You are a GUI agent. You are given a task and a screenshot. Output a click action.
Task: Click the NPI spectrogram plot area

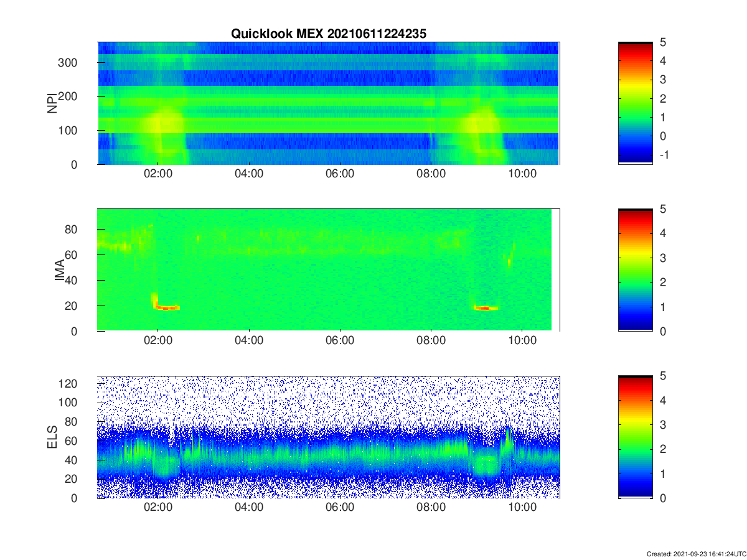328,103
